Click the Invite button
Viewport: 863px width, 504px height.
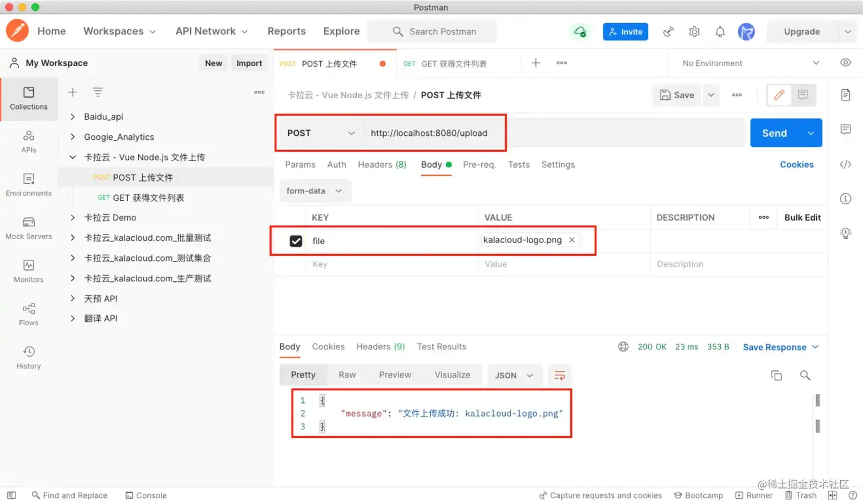(626, 31)
